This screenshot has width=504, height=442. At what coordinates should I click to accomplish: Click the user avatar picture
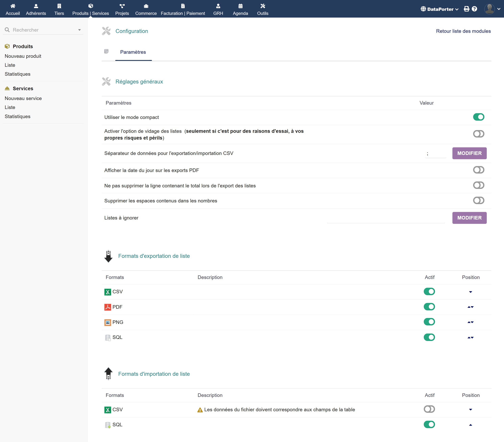click(x=489, y=9)
